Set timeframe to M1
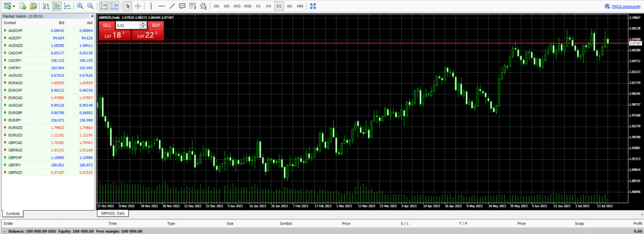Screen dimensions: 644x234 tap(216, 6)
